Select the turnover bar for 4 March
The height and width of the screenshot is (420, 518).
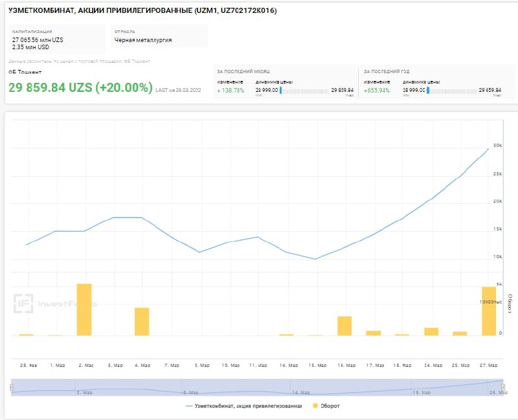coord(142,321)
